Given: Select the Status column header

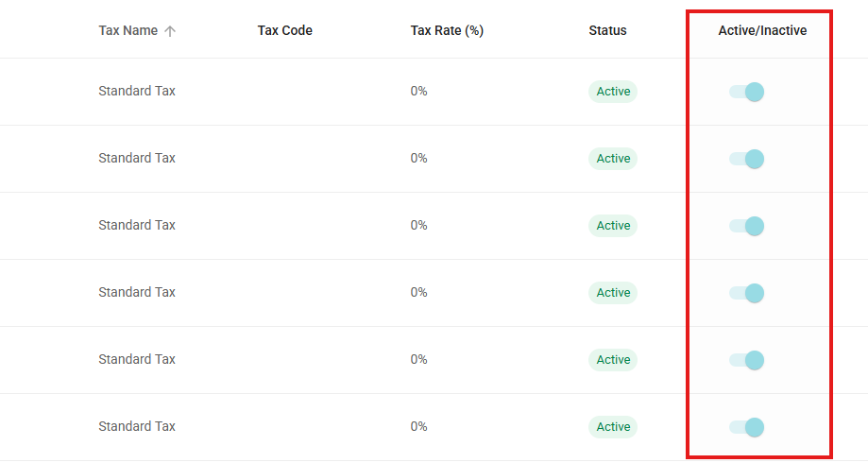Looking at the screenshot, I should (x=607, y=30).
